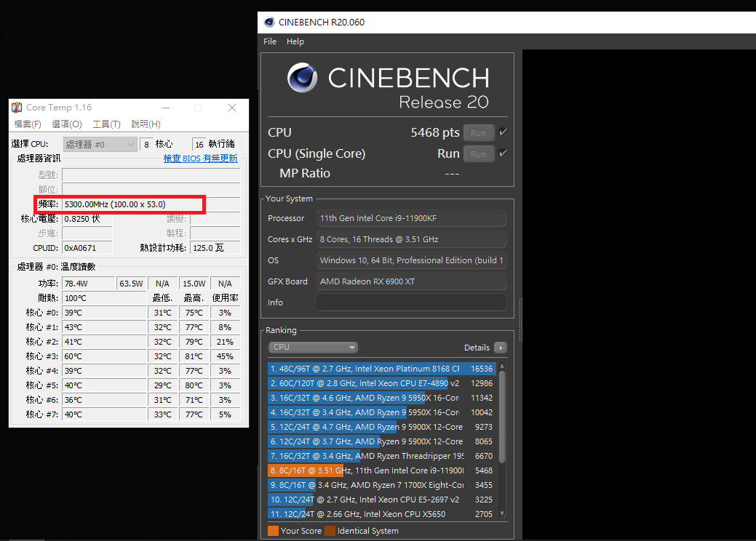Click the power reading 15.0W

click(x=194, y=284)
